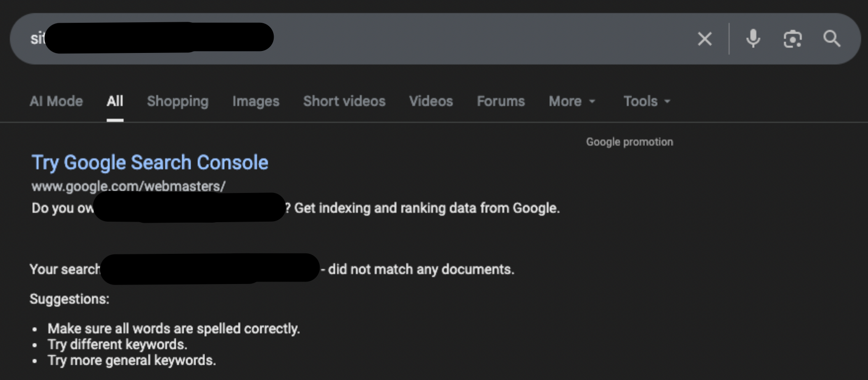868x380 pixels.
Task: Open the Tools dropdown menu
Action: [647, 101]
